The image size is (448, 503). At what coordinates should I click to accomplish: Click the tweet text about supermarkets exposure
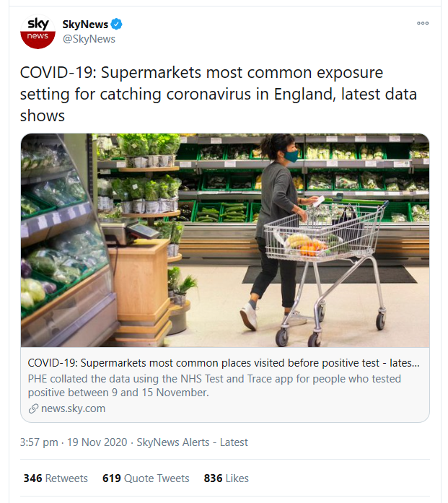pos(216,94)
